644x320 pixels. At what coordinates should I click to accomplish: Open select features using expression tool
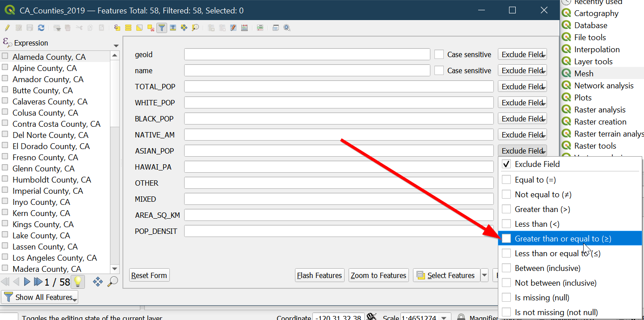(x=117, y=28)
